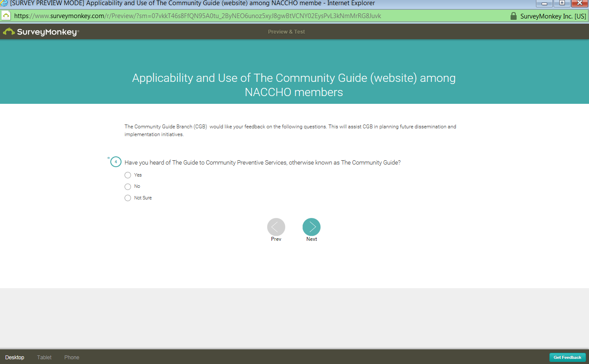Select the Desktop preview tab

pyautogui.click(x=15, y=358)
